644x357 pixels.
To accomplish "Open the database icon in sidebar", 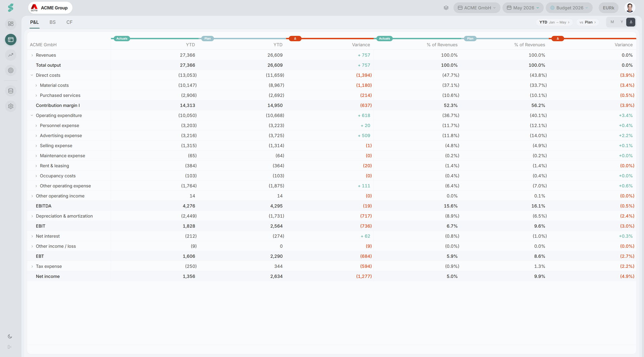I will pyautogui.click(x=11, y=91).
